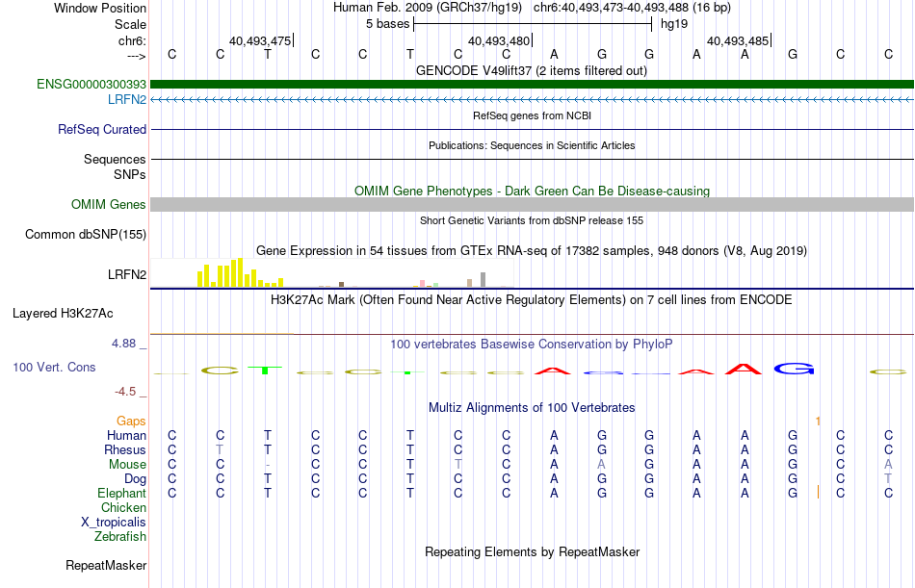Click the 40,493,485 ruler position marker
The width and height of the screenshot is (915, 588).
pos(739,40)
